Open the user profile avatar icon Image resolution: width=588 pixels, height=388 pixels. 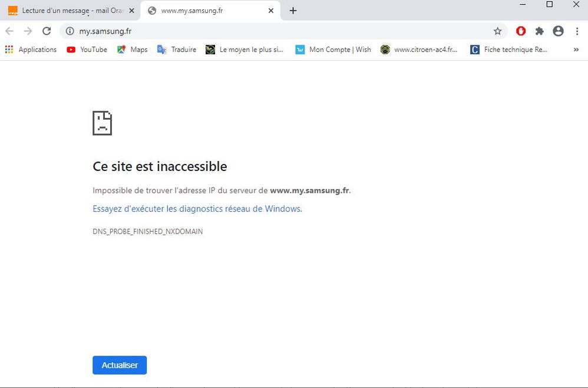558,31
